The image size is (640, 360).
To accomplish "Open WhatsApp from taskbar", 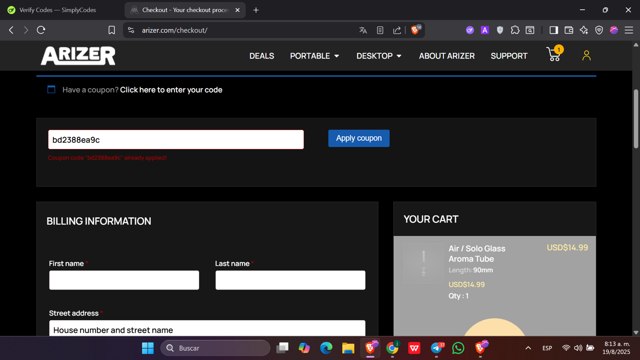I will 458,348.
